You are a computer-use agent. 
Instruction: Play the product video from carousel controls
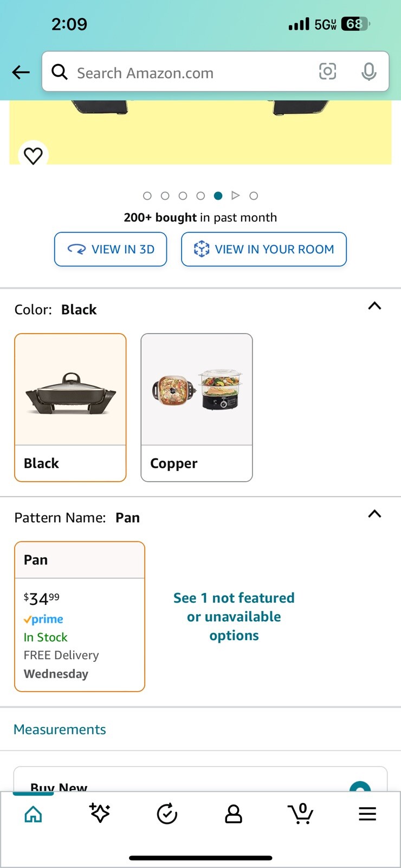point(235,196)
